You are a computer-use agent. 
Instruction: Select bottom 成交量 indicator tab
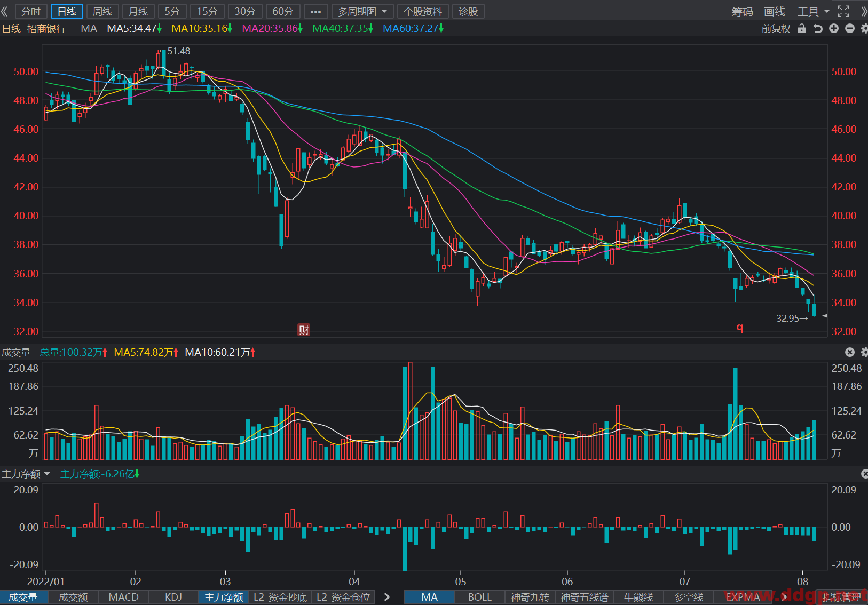click(23, 598)
